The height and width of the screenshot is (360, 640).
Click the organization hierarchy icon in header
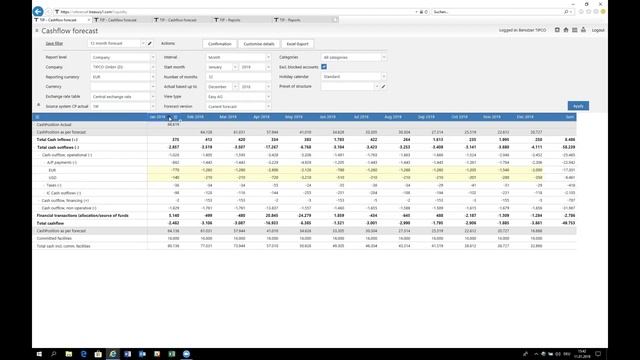583,30
